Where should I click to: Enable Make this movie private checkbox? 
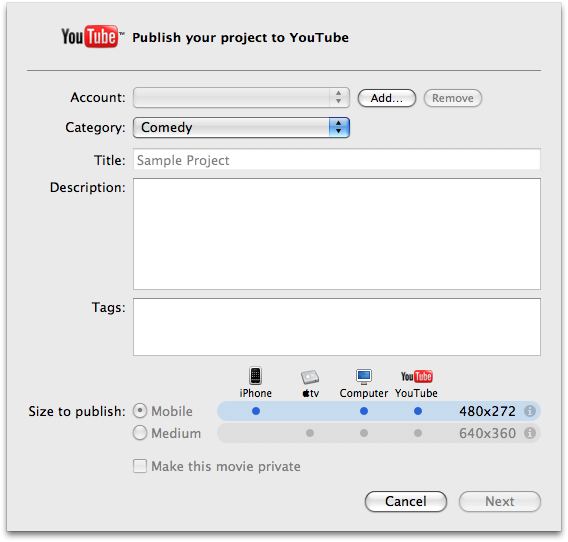point(140,466)
